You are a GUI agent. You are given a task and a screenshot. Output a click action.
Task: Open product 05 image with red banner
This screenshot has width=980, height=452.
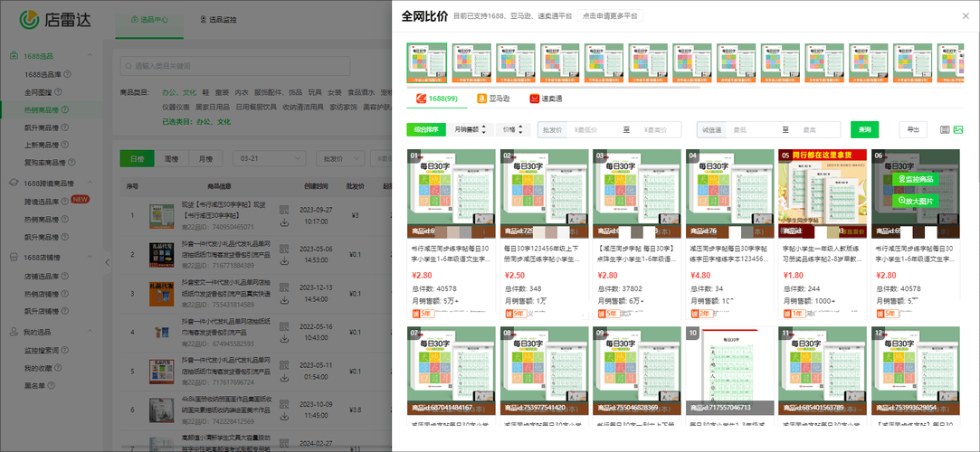point(823,193)
